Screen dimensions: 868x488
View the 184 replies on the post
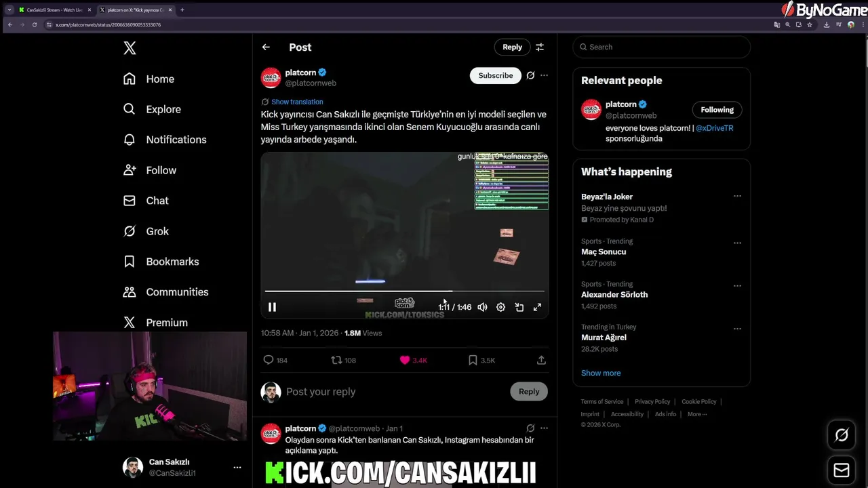[x=275, y=360]
